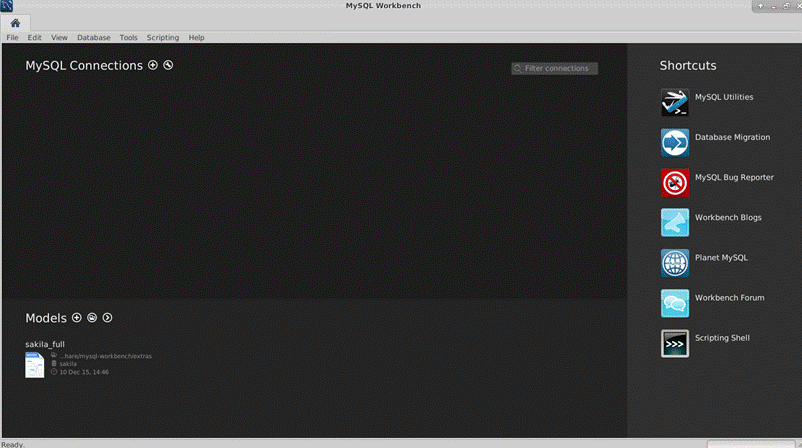Open the Database menu
Viewport: 802px width, 448px height.
tap(94, 37)
